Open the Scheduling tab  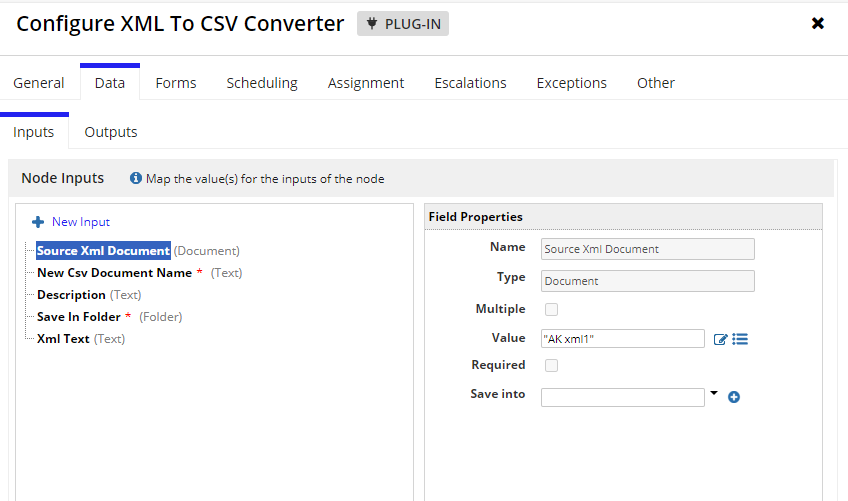point(262,83)
